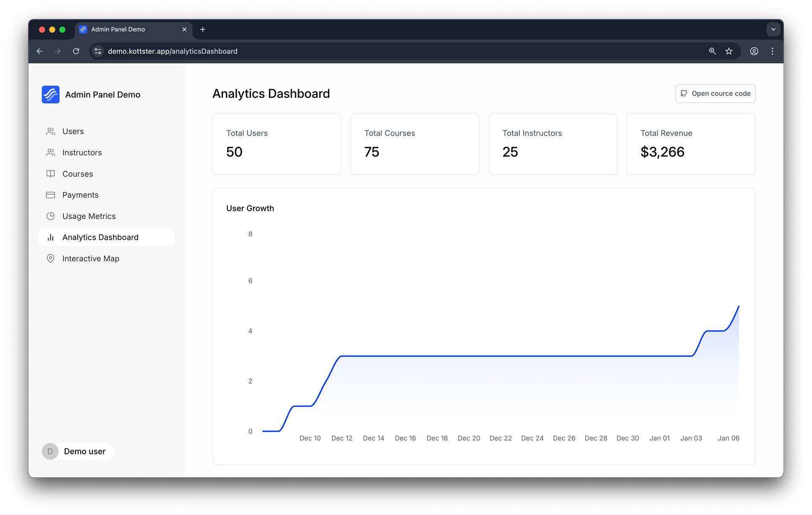
Task: Click the GitHub icon in source code button
Action: click(684, 93)
